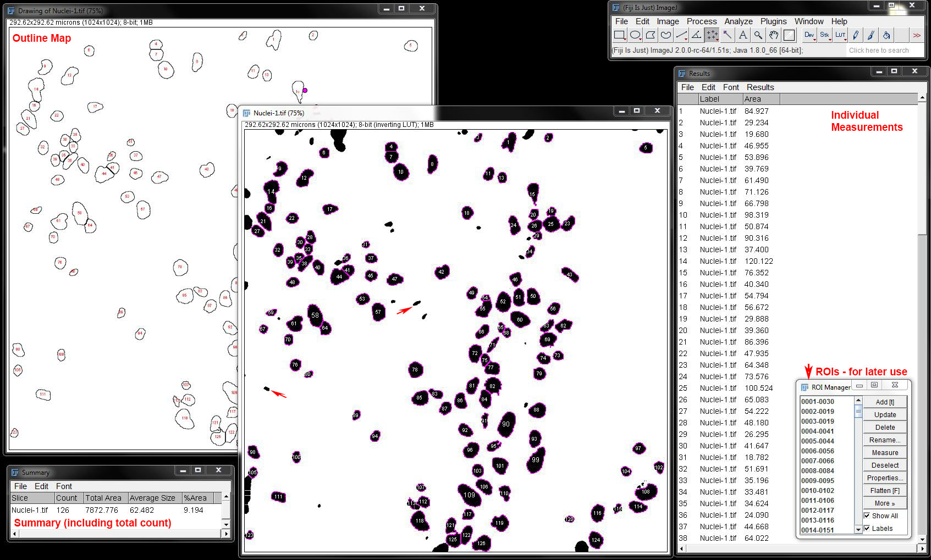Open the Dev toolset dropdown
This screenshot has width=931, height=560.
tap(809, 35)
